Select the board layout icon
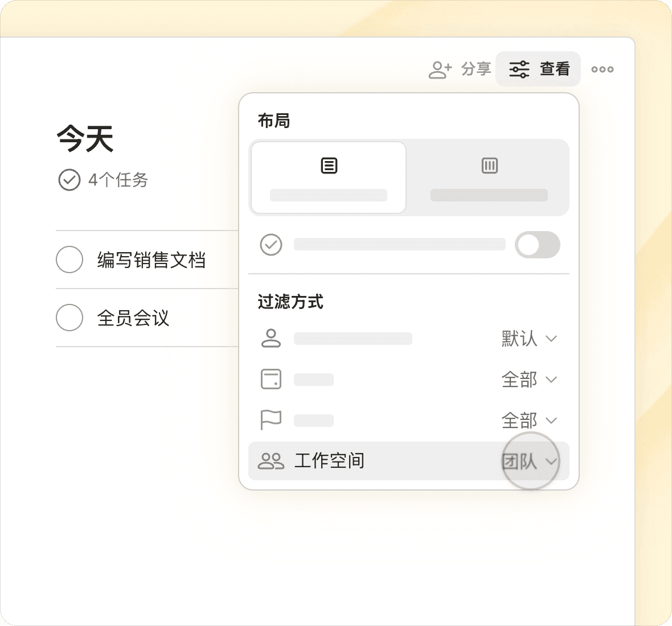This screenshot has height=626, width=672. (x=489, y=166)
